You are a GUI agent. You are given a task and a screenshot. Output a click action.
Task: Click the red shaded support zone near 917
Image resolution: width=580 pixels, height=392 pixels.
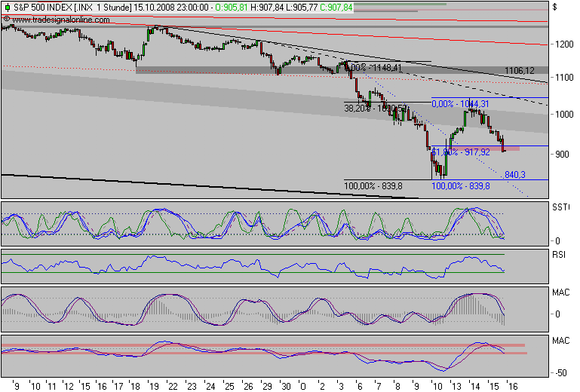tap(486, 149)
